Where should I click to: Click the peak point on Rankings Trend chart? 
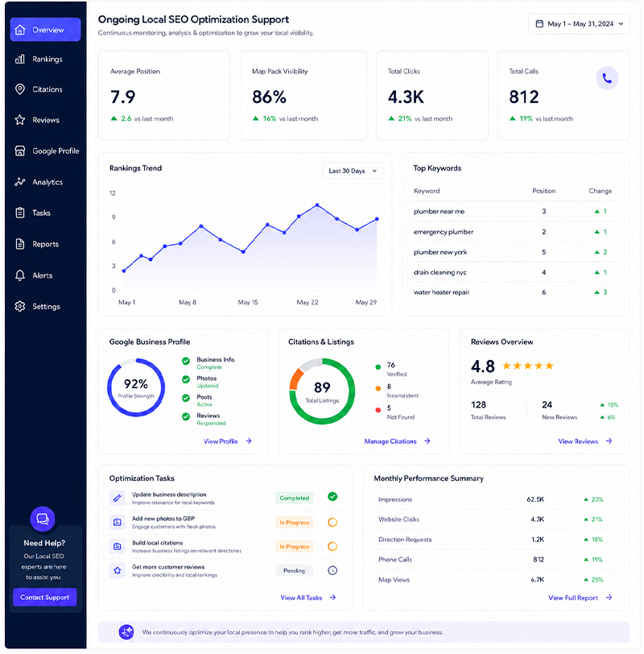(317, 205)
